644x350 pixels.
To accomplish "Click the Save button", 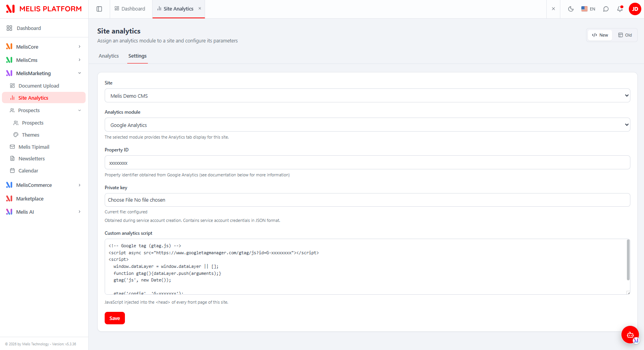I will 115,318.
